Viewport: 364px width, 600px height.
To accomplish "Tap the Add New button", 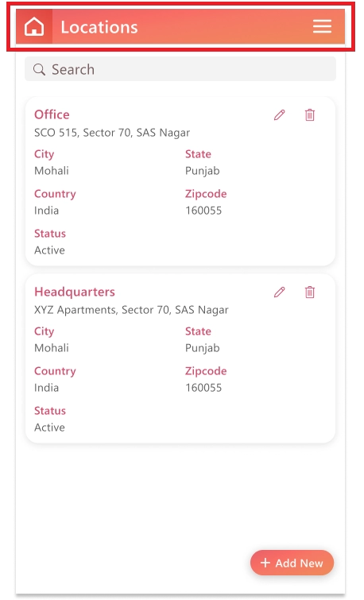I will click(x=292, y=563).
